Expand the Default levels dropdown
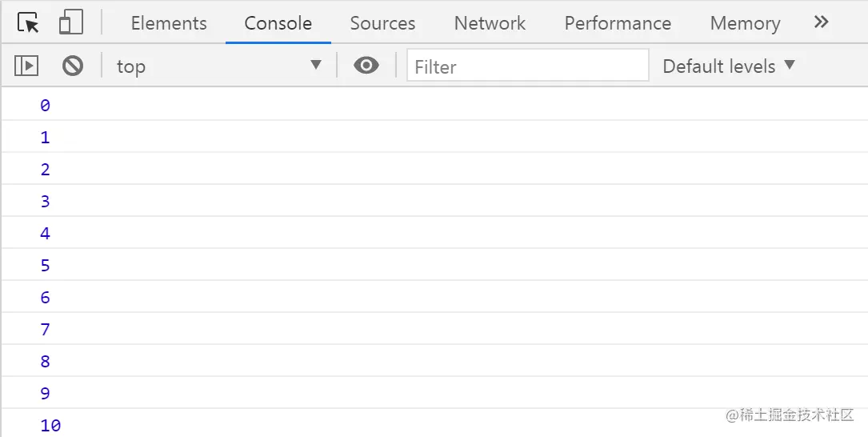Screen dimensions: 868x437 pos(729,66)
